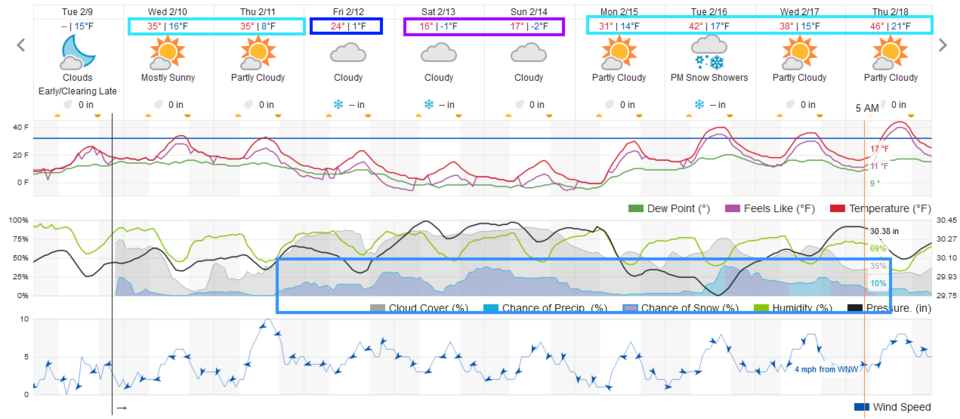Image resolution: width=960 pixels, height=419 pixels.
Task: Select the Wed 2/17 partly cloudy sun icon
Action: pos(800,53)
